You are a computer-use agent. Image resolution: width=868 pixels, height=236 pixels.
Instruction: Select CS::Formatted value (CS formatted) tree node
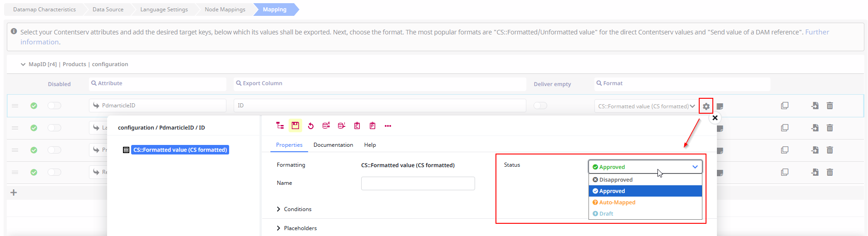(180, 150)
